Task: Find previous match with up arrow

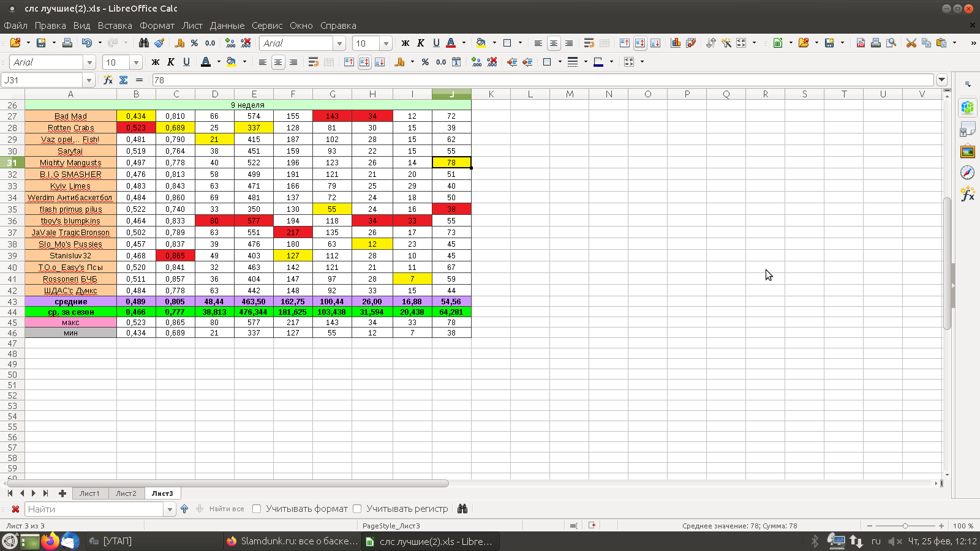Action: [184, 509]
